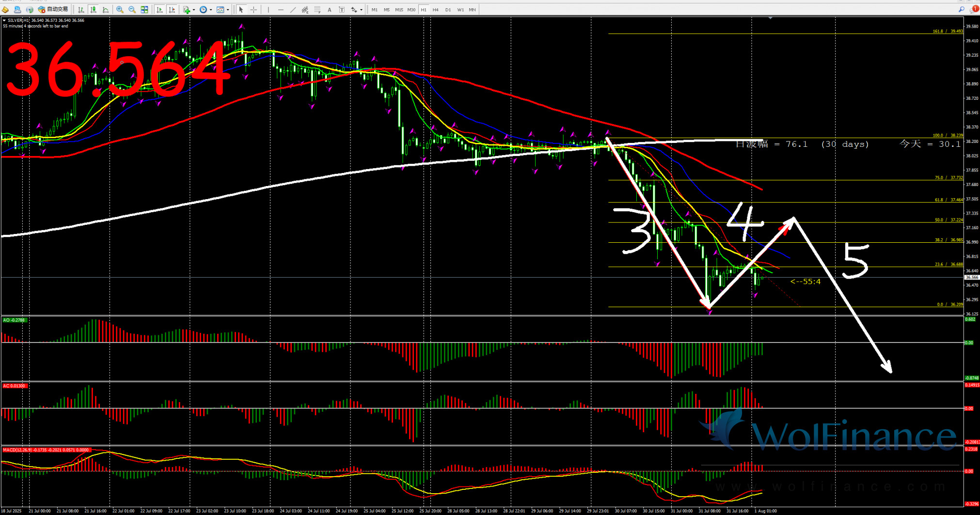Viewport: 980px width, 515px height.
Task: Switch to M1 timeframe
Action: [x=375, y=10]
